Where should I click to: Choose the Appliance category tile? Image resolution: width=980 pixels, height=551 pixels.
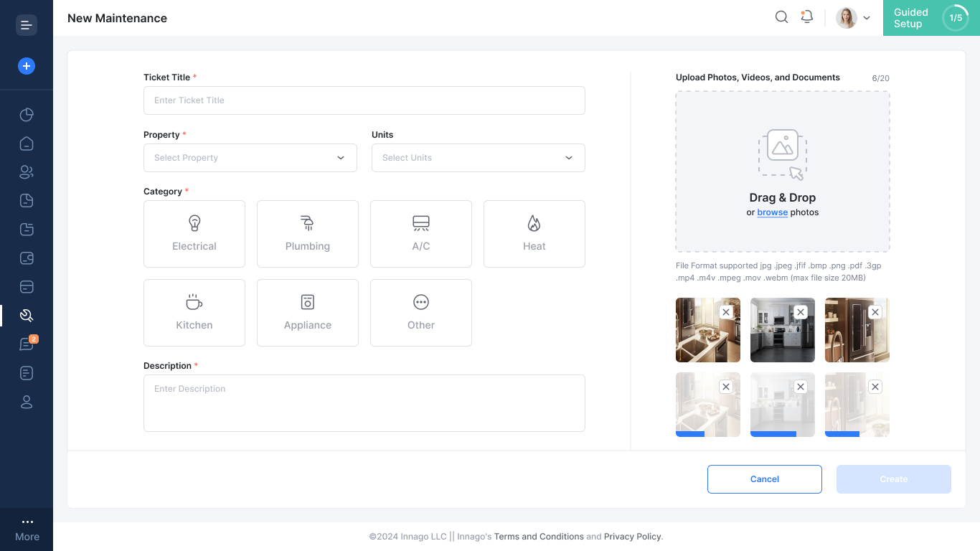point(308,313)
